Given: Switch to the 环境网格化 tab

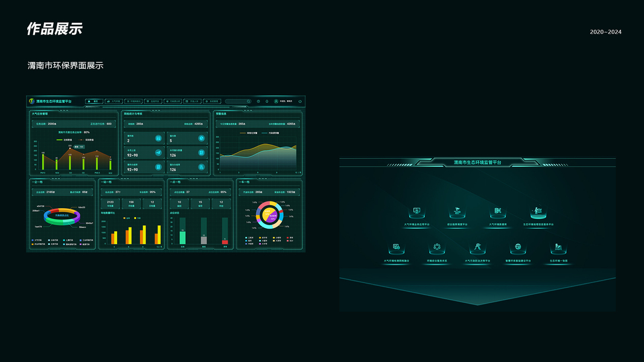Looking at the screenshot, I should tap(133, 101).
